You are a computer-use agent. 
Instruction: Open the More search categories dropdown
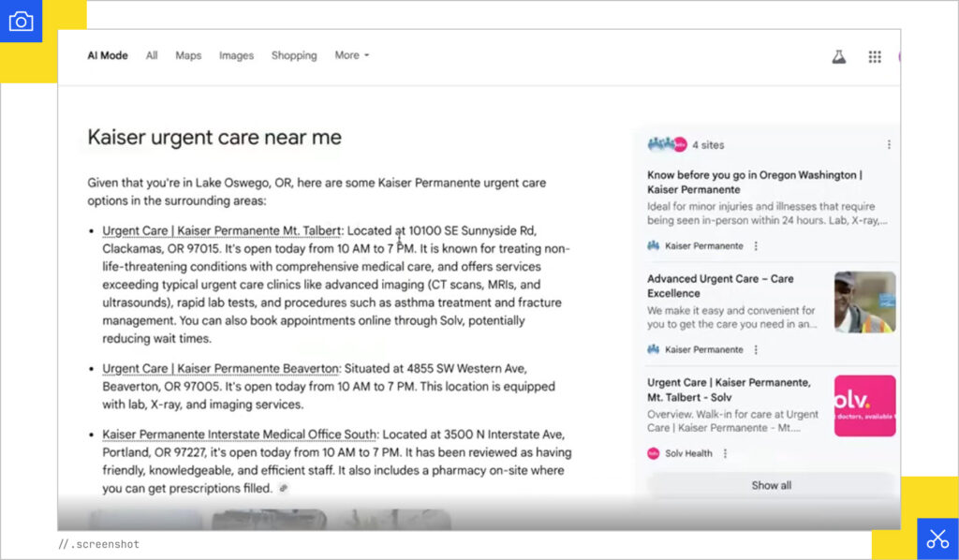[351, 55]
